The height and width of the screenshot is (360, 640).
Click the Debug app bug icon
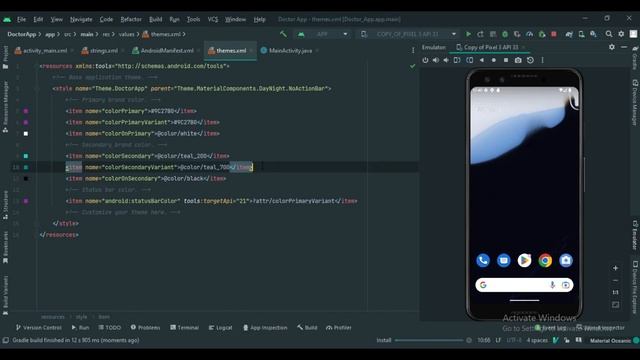coord(505,34)
